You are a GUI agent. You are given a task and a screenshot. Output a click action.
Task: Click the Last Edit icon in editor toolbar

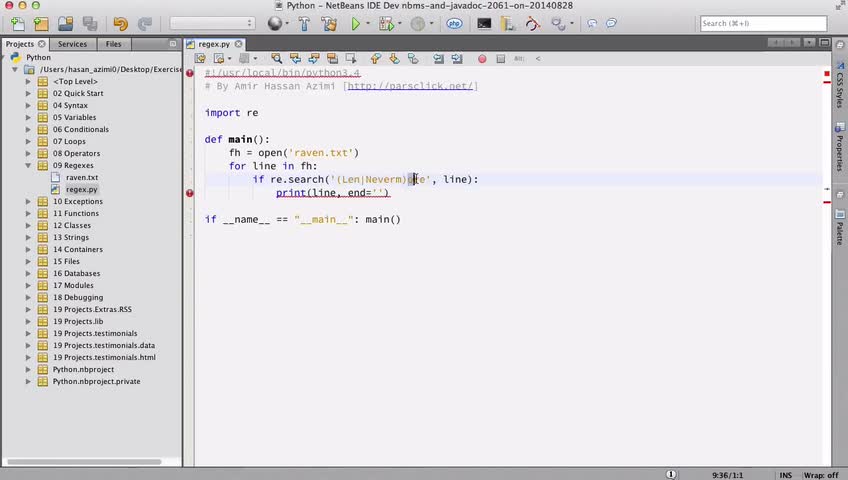201,58
